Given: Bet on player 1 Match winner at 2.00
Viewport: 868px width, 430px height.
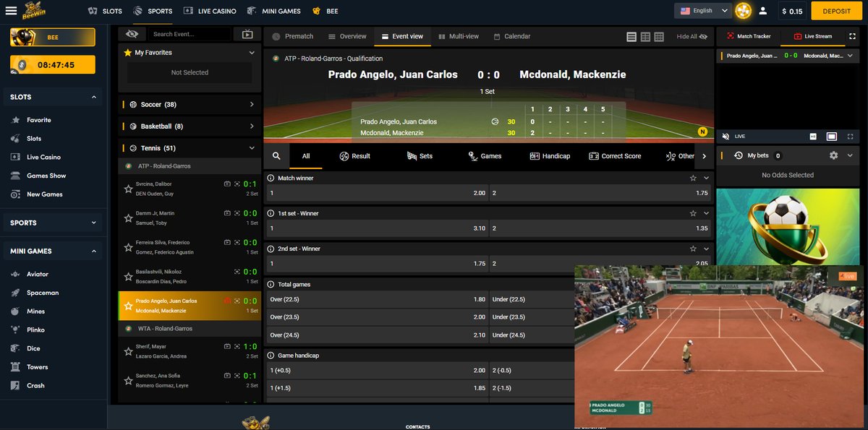Looking at the screenshot, I should pyautogui.click(x=376, y=193).
